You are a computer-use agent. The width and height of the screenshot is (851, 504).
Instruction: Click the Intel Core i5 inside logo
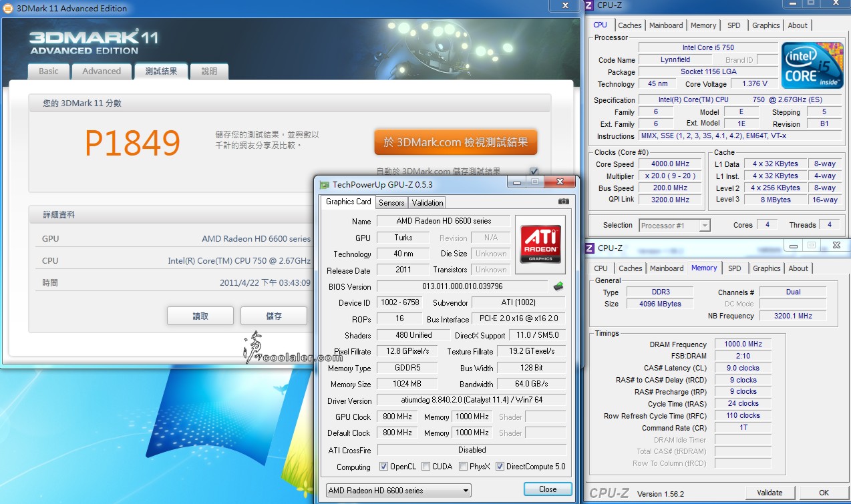811,64
